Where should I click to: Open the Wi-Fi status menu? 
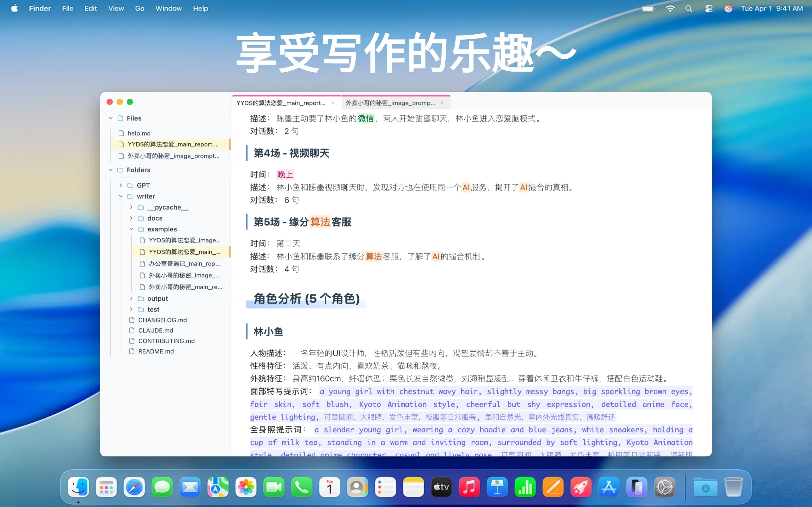pyautogui.click(x=670, y=9)
